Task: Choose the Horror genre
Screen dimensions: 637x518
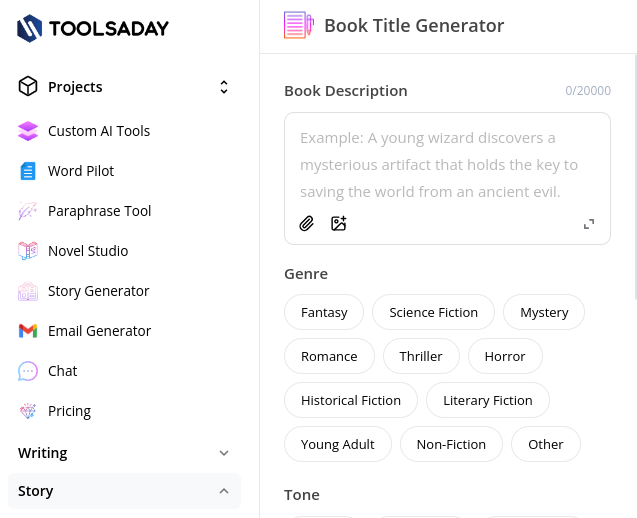Action: tap(505, 356)
